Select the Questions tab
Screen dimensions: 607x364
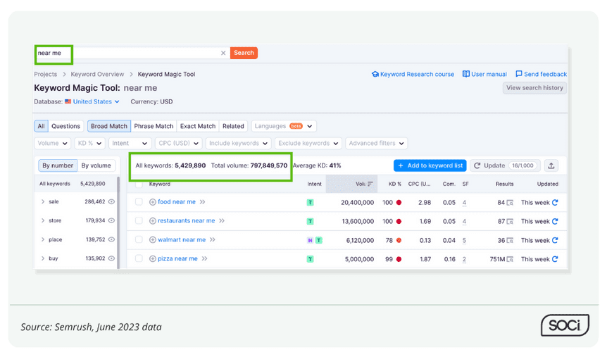pyautogui.click(x=65, y=126)
